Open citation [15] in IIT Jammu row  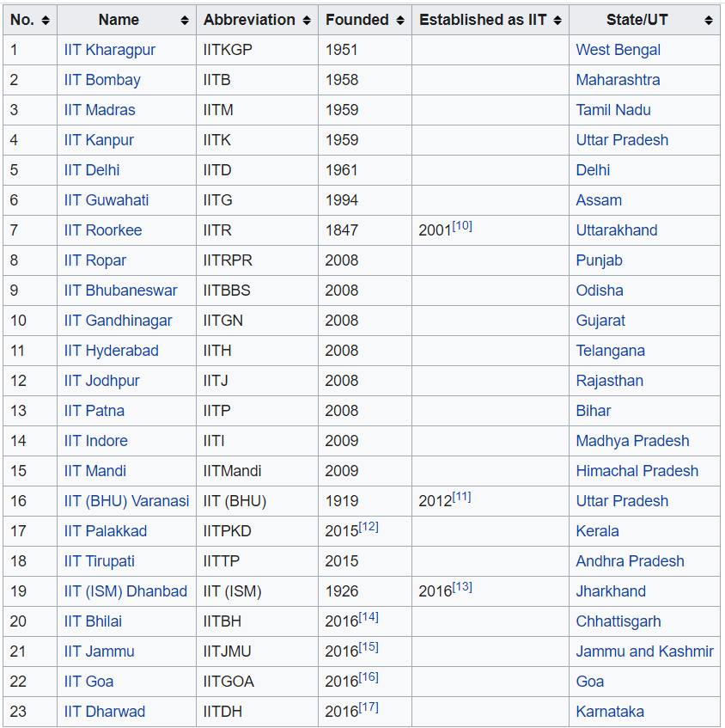(369, 647)
